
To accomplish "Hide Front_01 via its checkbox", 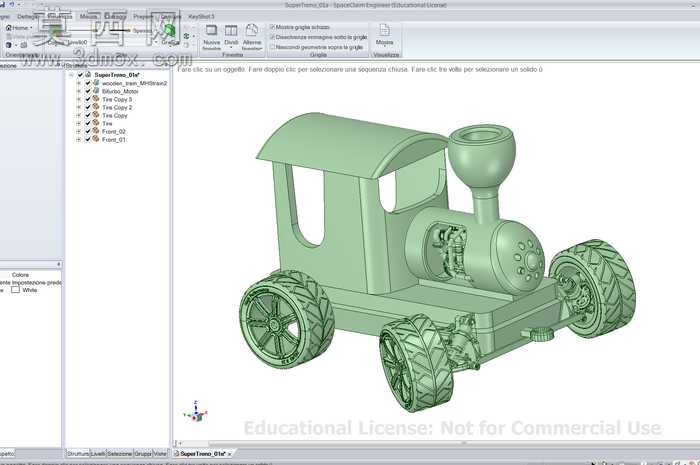I will pos(88,140).
